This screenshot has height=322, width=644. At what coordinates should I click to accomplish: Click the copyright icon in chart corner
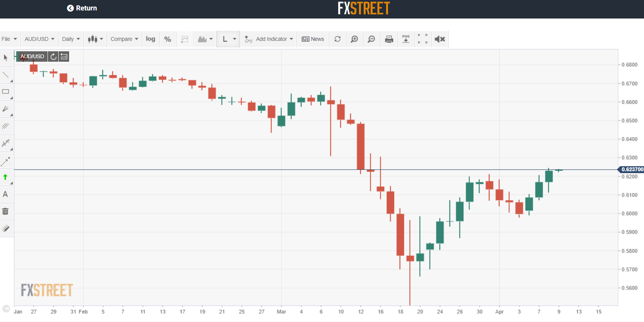click(6, 309)
